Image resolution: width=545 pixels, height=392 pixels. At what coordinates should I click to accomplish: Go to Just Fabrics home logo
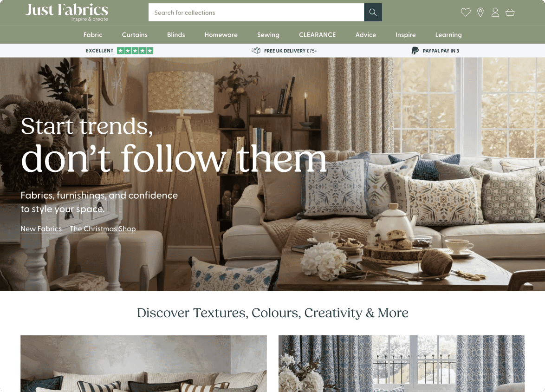click(66, 12)
